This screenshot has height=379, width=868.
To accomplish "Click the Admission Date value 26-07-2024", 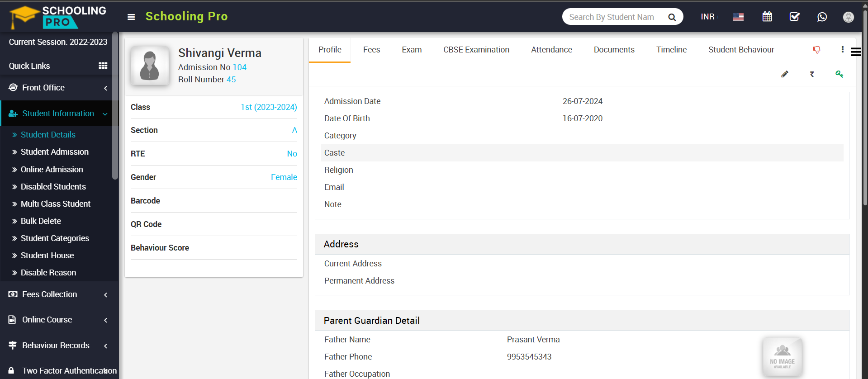I will 583,101.
